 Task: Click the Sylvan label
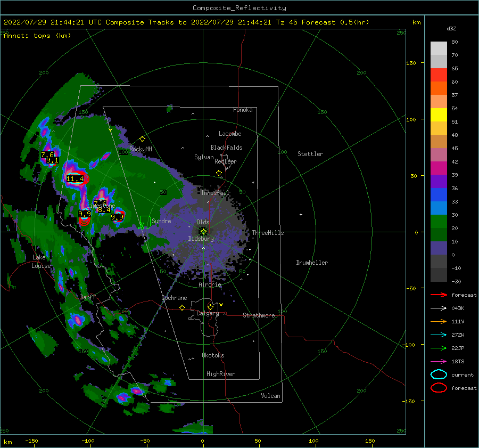coord(204,157)
